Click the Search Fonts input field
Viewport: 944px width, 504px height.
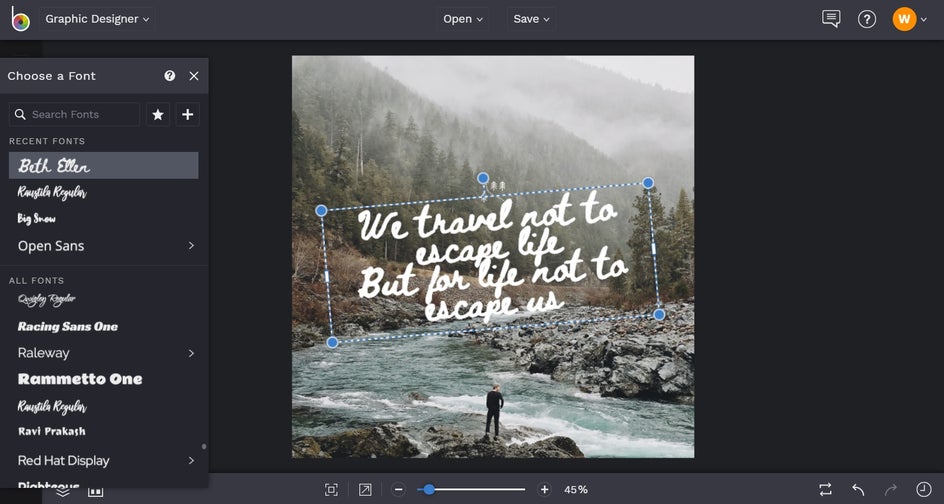[x=75, y=114]
